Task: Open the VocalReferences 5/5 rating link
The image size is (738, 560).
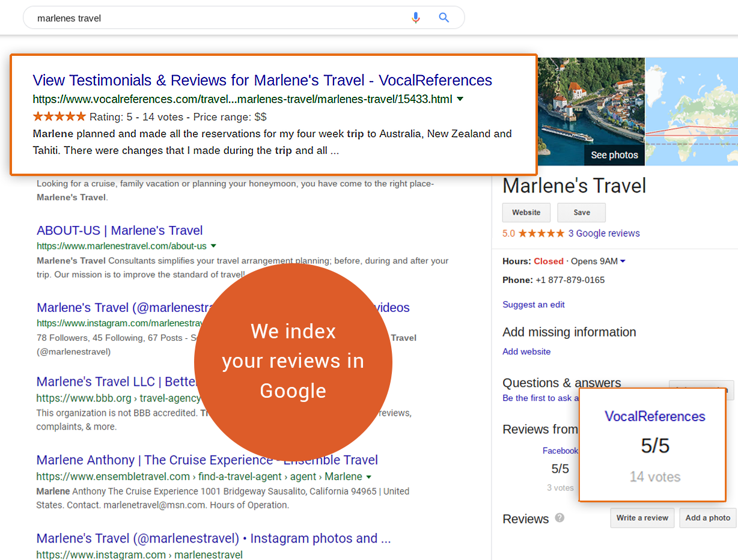Action: click(x=655, y=416)
